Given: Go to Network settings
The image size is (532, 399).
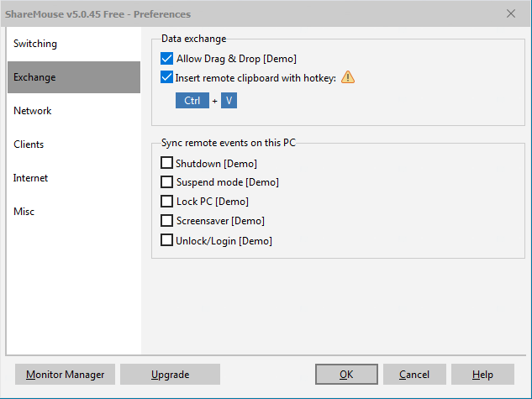Looking at the screenshot, I should [x=73, y=111].
